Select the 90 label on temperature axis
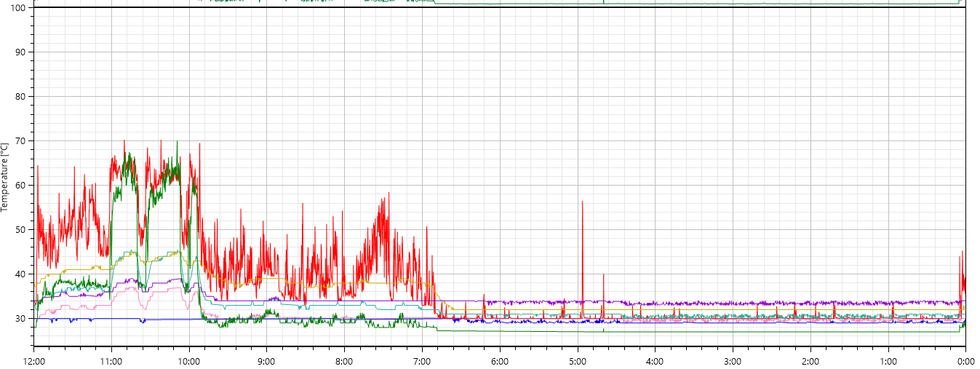The image size is (980, 369). tap(22, 52)
